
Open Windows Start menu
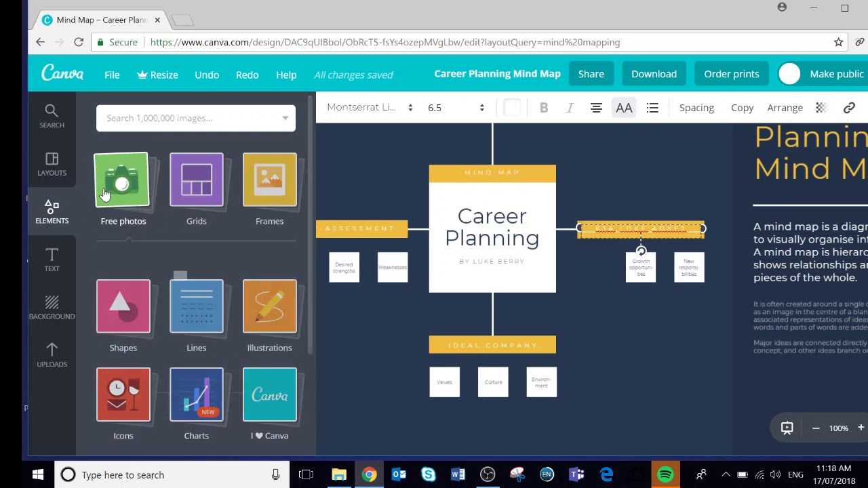point(38,474)
